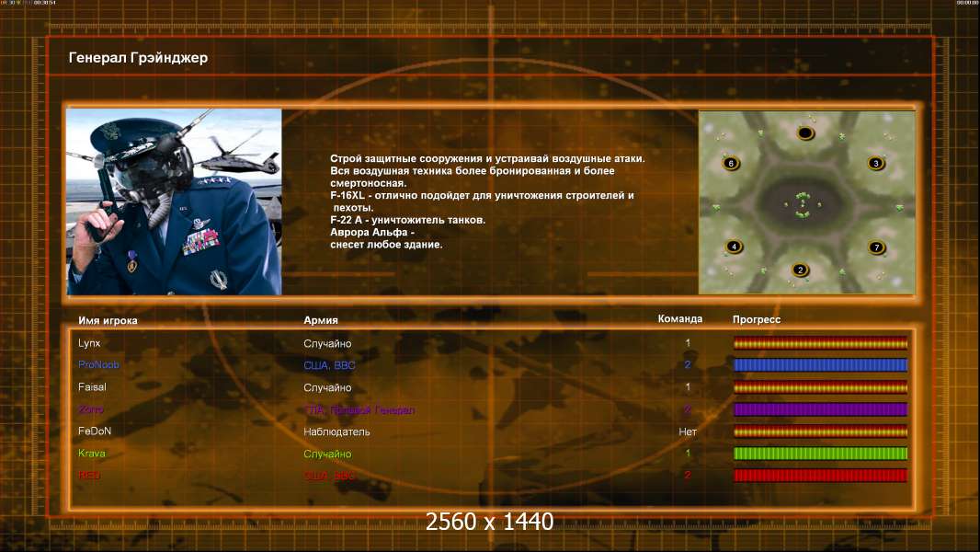Select player name 'FeDoN'
This screenshot has height=552, width=980.
pos(95,431)
